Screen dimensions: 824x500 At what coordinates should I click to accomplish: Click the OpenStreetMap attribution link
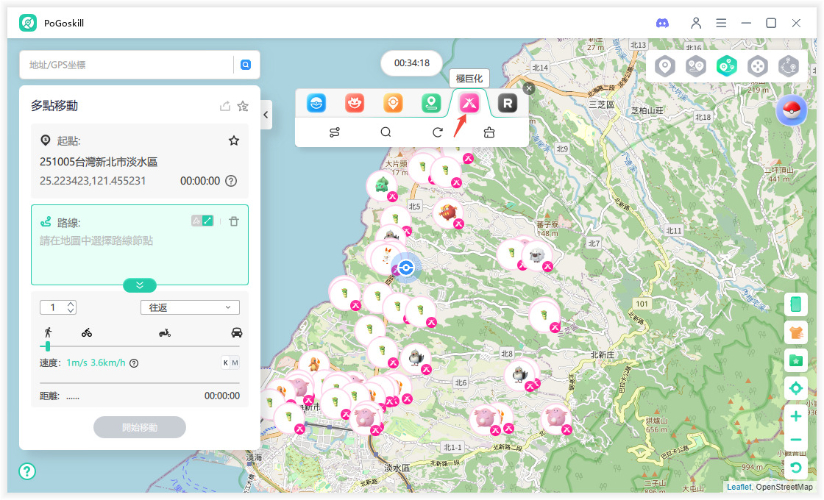(784, 487)
